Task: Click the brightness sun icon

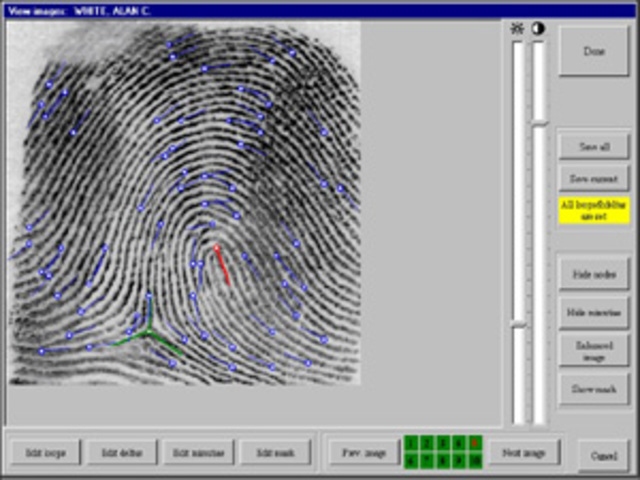Action: (517, 29)
